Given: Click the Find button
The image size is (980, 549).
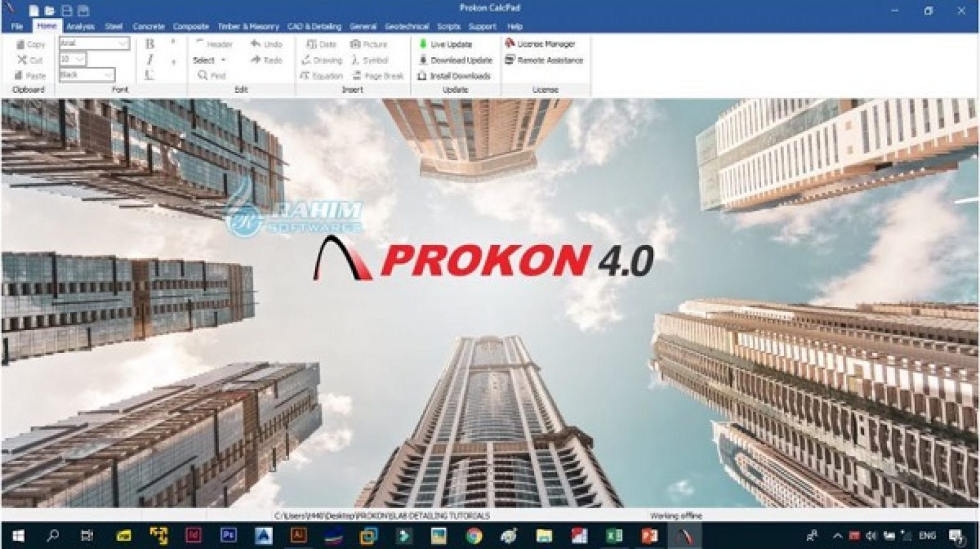Looking at the screenshot, I should coord(212,75).
